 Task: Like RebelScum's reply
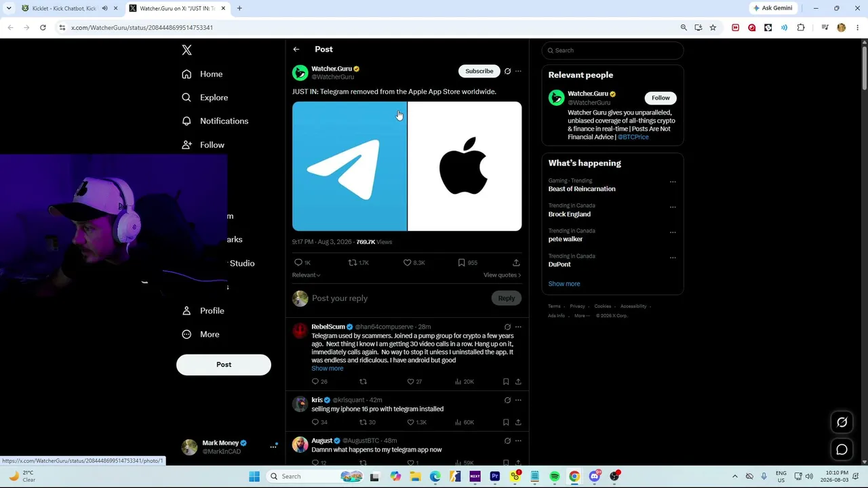pyautogui.click(x=414, y=382)
